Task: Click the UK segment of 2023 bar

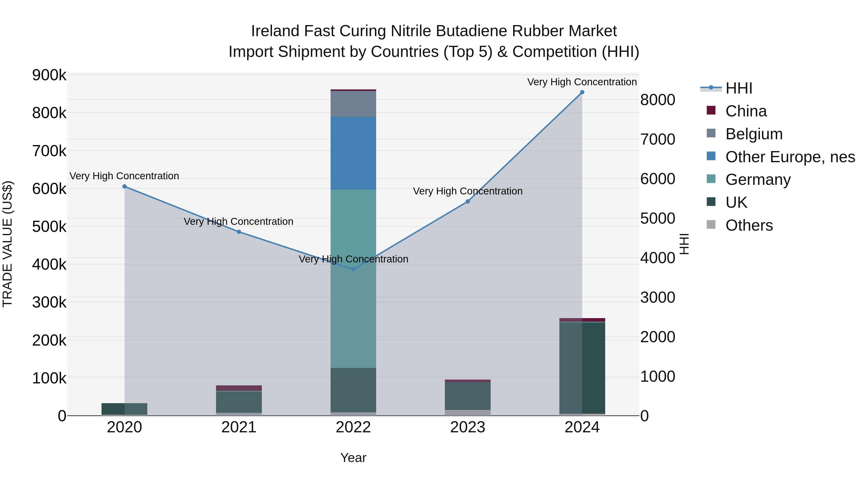Action: click(x=468, y=396)
